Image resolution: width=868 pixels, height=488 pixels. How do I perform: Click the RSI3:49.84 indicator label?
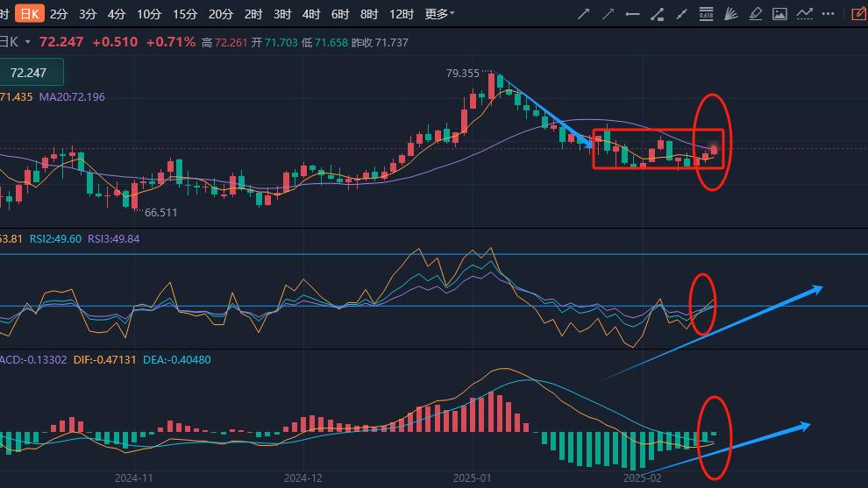[x=113, y=239]
